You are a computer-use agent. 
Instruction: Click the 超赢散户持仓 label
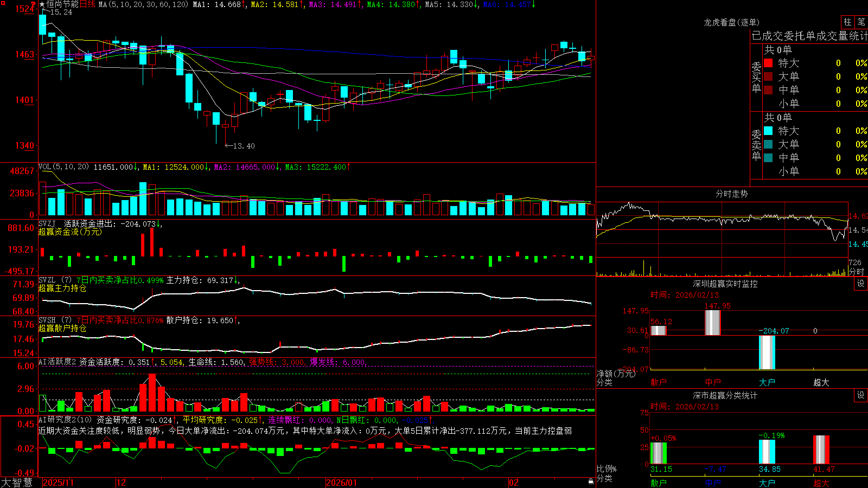[62, 328]
